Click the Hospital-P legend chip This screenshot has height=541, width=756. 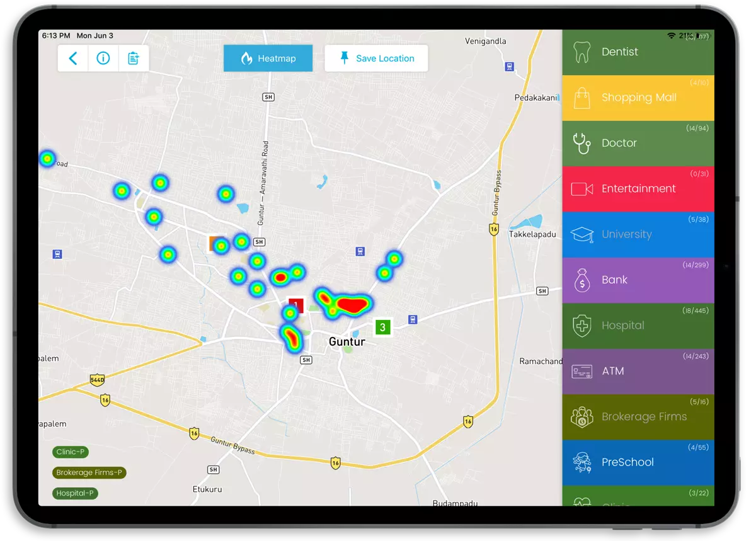pos(75,494)
